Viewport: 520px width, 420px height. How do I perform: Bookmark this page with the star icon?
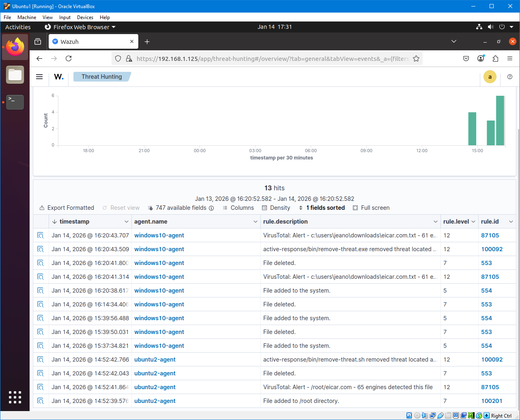416,58
